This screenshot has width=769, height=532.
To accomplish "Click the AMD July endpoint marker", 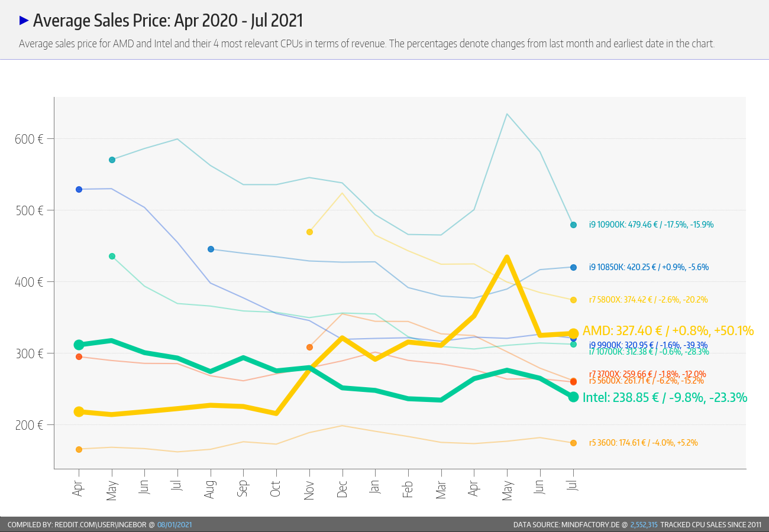I will (x=573, y=333).
